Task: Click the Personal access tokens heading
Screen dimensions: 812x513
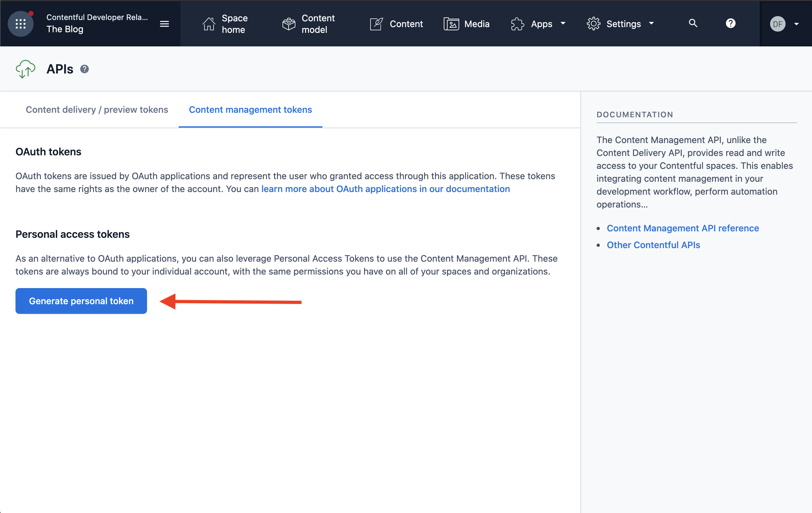Action: [73, 234]
